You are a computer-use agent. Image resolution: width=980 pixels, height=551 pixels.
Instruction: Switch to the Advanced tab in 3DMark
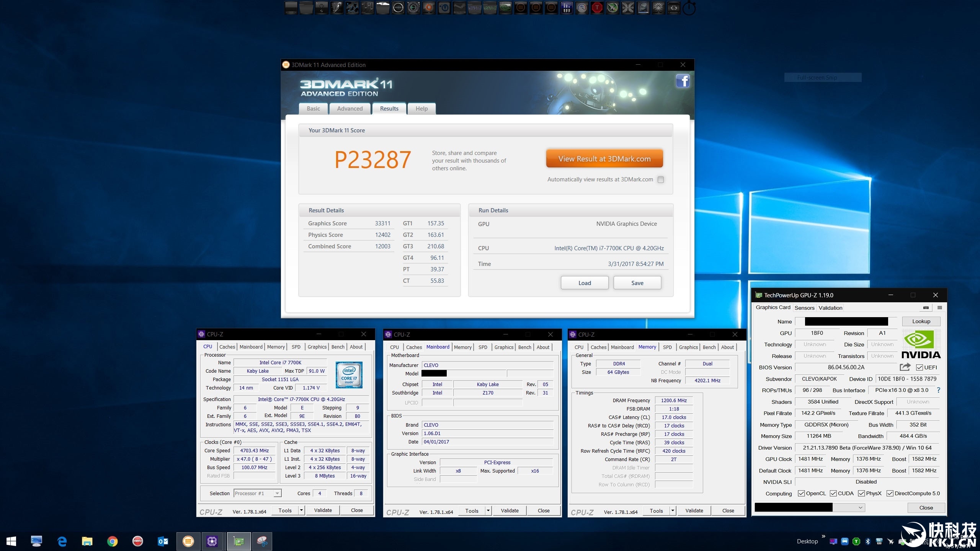[350, 109]
